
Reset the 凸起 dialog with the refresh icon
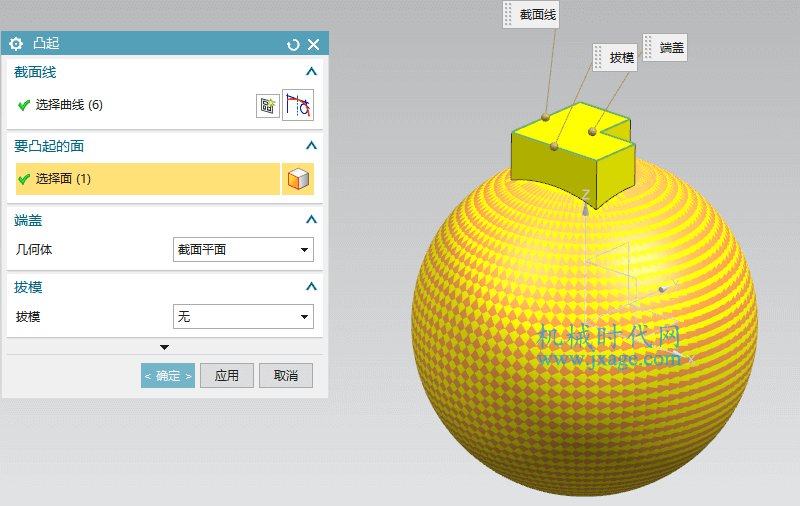point(293,45)
